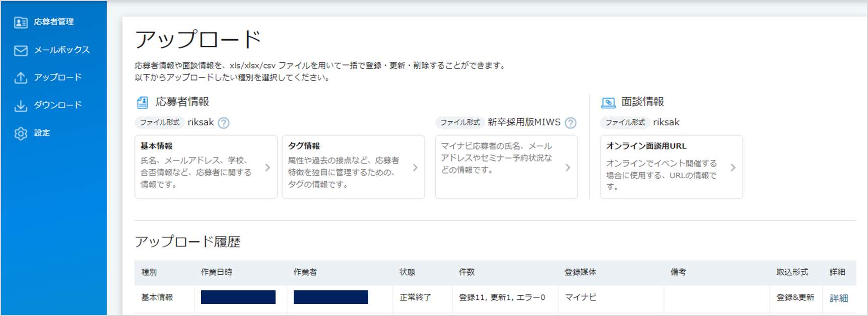Open the タグ情報 upload card title

[304, 146]
